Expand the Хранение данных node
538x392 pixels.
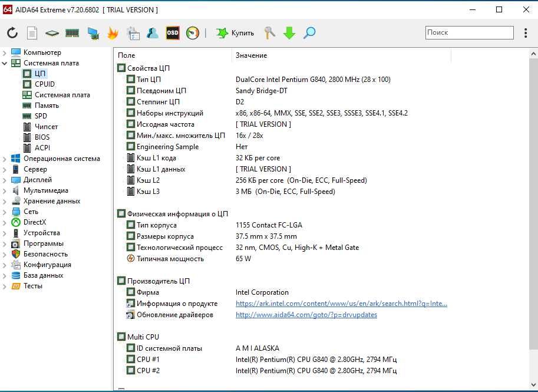point(5,202)
